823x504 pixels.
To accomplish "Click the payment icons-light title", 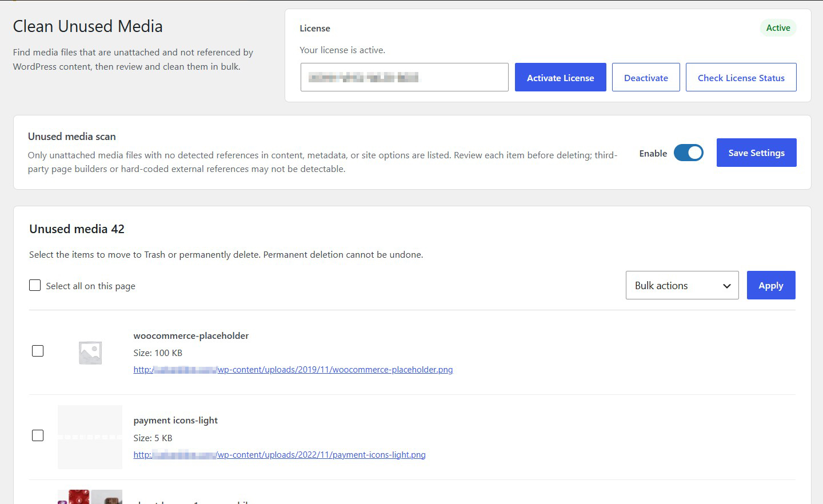I will (175, 421).
